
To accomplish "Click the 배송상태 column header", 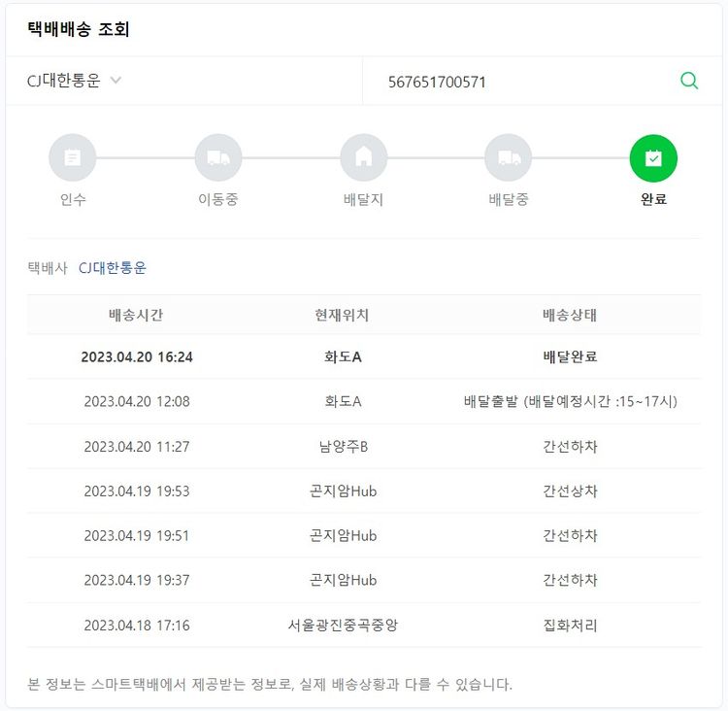I will pyautogui.click(x=570, y=315).
